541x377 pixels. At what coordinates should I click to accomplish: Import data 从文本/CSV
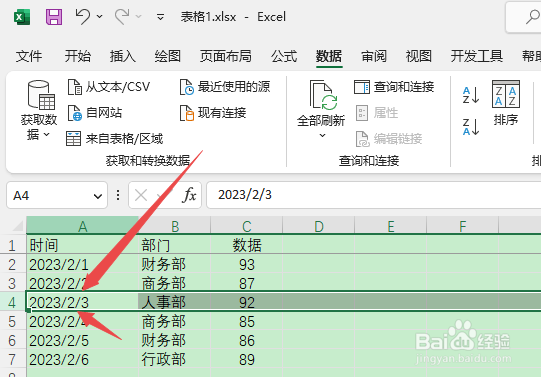108,87
